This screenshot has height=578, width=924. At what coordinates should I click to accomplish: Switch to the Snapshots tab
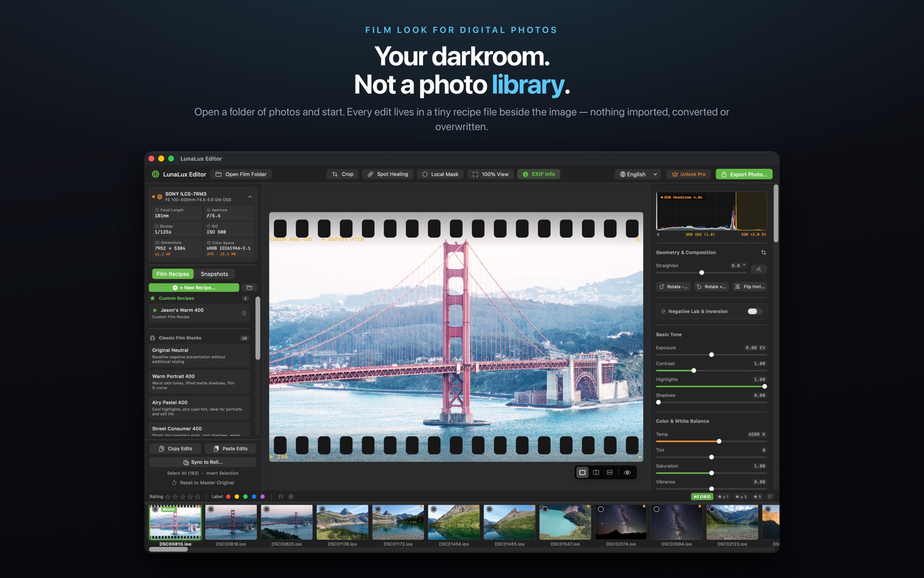214,274
